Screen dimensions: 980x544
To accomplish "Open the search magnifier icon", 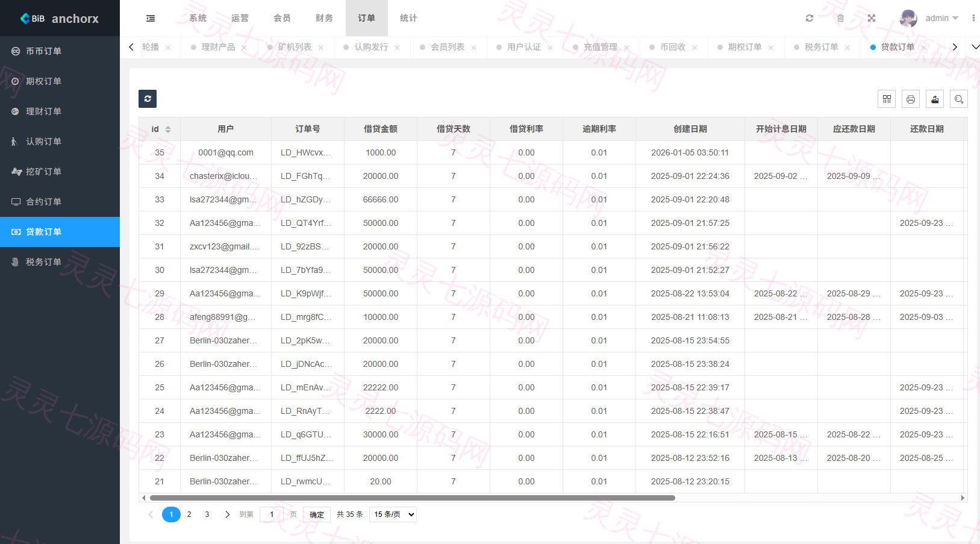I will (959, 99).
